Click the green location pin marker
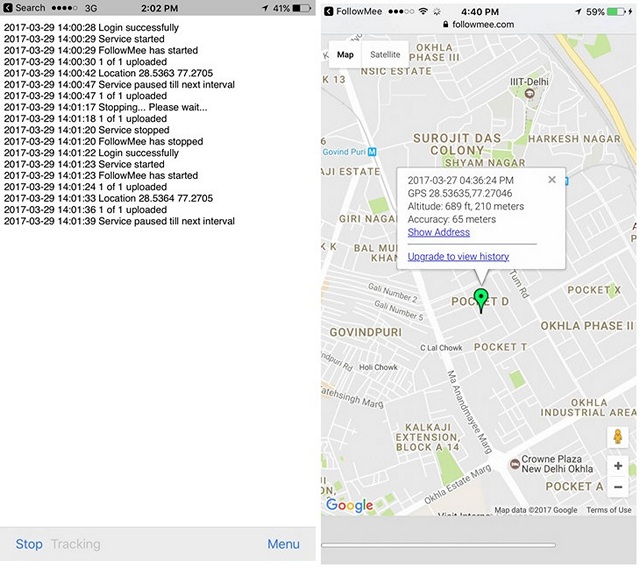Screen dimensions: 640x568 click(x=481, y=301)
